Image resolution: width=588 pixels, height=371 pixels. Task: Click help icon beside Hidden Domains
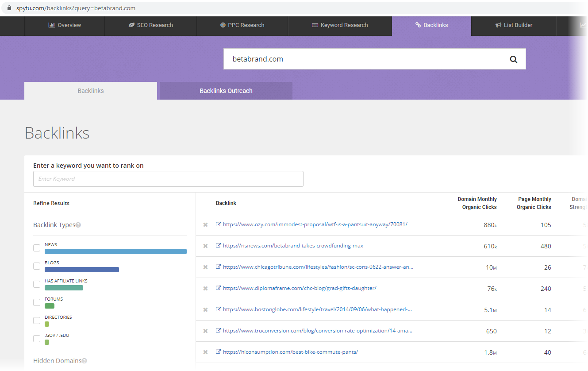[x=85, y=361]
